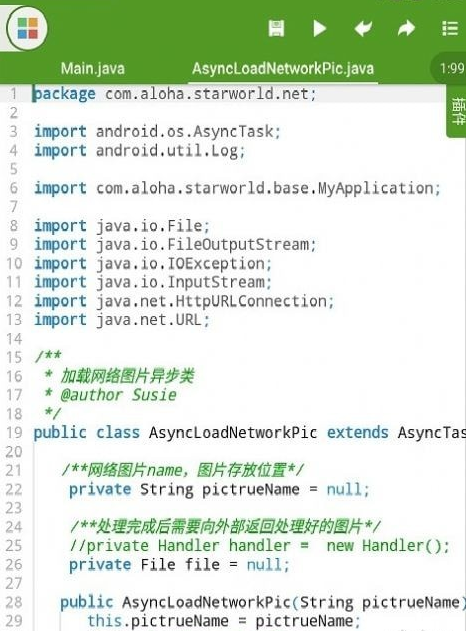
Task: Click import java.net.HttpURLConnection line
Action: (184, 301)
